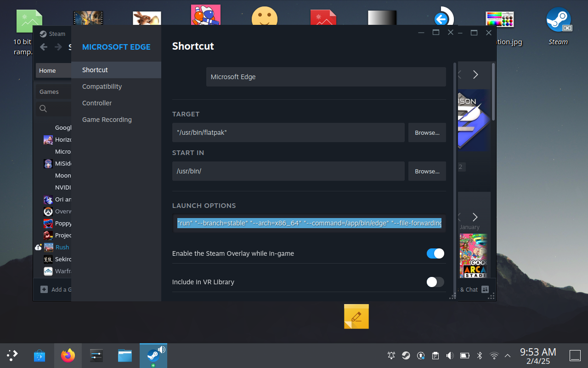Disable the Steam Overlay while in-game
Viewport: 588px width, 368px height.
[x=435, y=253]
